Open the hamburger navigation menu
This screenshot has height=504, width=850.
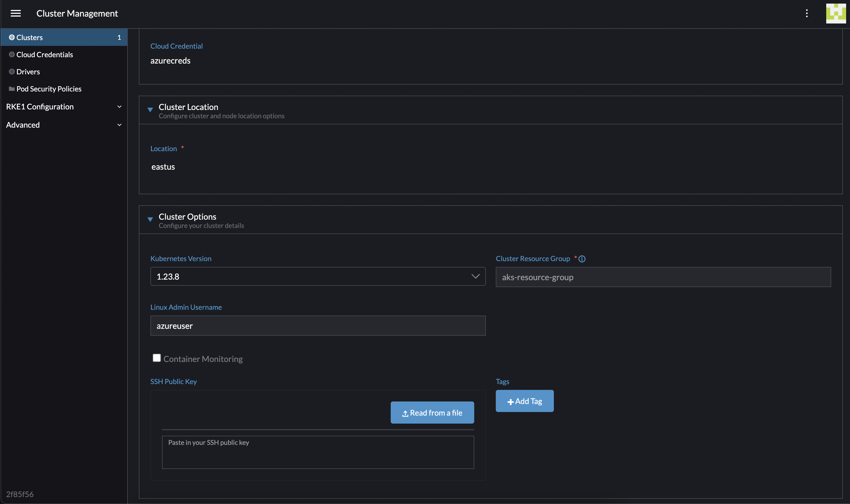coord(16,13)
